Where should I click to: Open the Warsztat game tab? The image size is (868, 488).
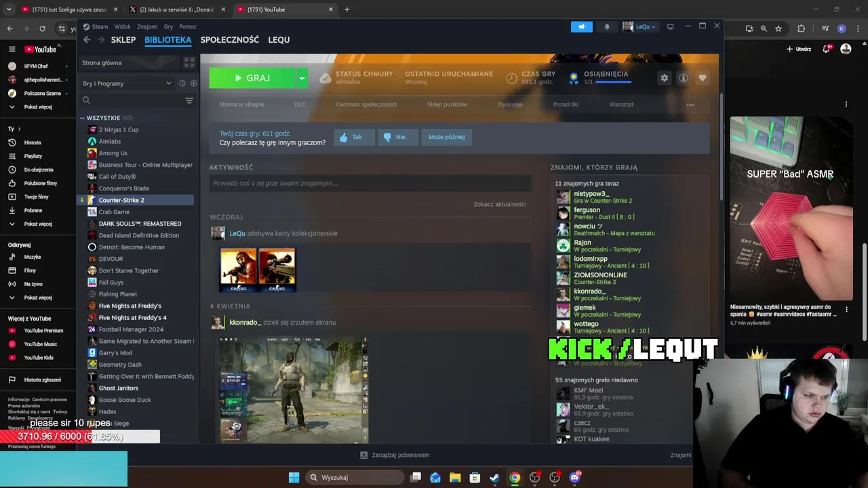621,104
